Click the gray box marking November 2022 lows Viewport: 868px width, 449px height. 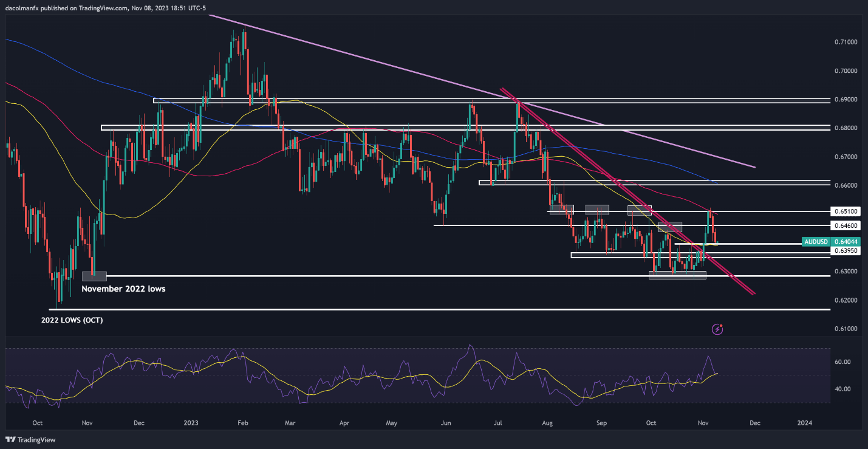click(x=94, y=276)
